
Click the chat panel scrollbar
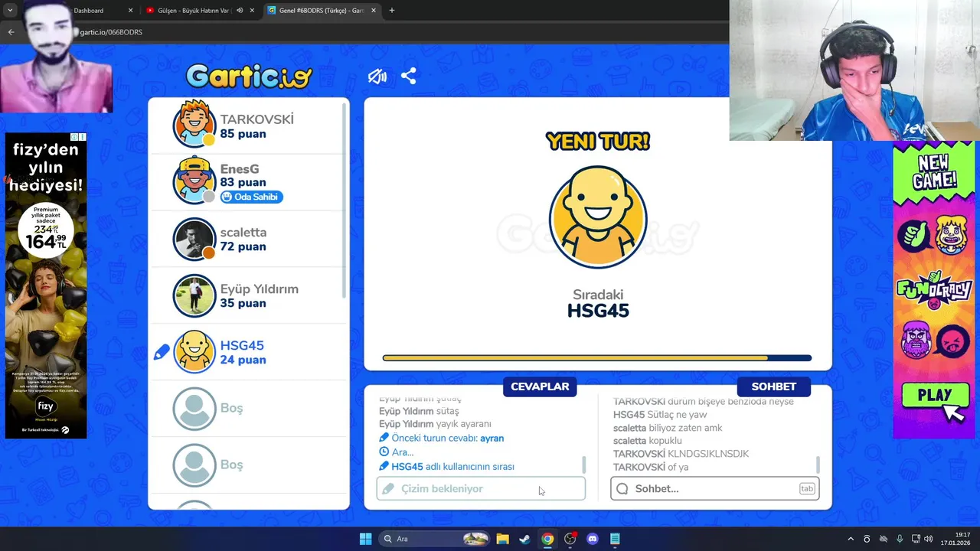(x=818, y=465)
